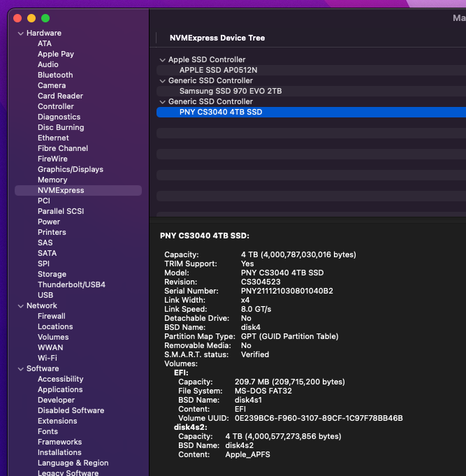Select SAS sidebar item
This screenshot has width=466, height=476.
[45, 243]
